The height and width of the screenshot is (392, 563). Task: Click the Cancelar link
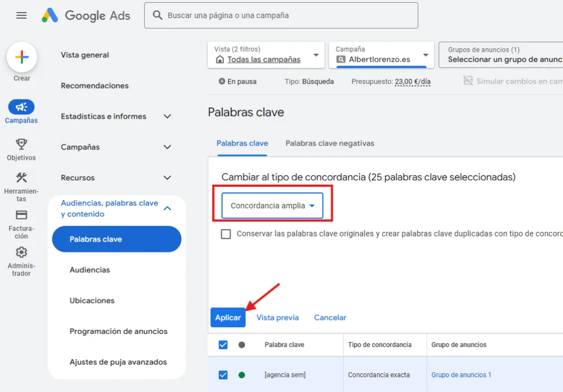click(330, 318)
